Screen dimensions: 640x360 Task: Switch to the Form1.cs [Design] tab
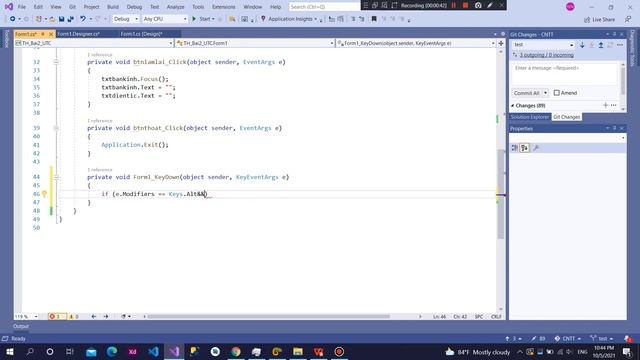pos(142,34)
